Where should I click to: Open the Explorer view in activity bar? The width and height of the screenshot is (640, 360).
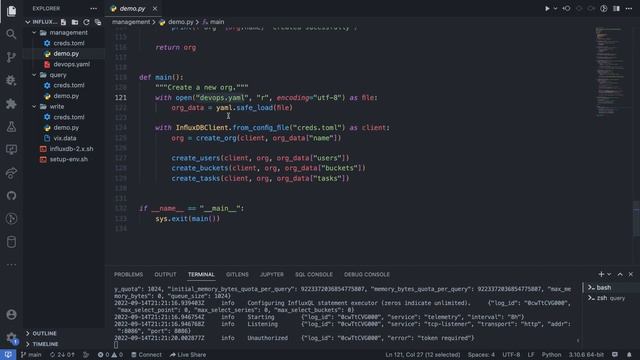coord(11,11)
